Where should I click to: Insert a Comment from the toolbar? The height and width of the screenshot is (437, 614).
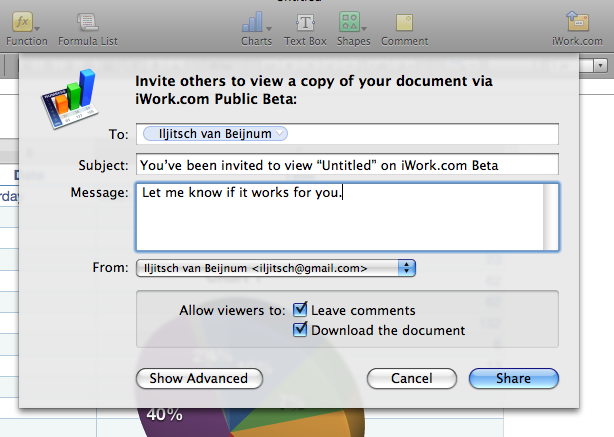[x=405, y=22]
